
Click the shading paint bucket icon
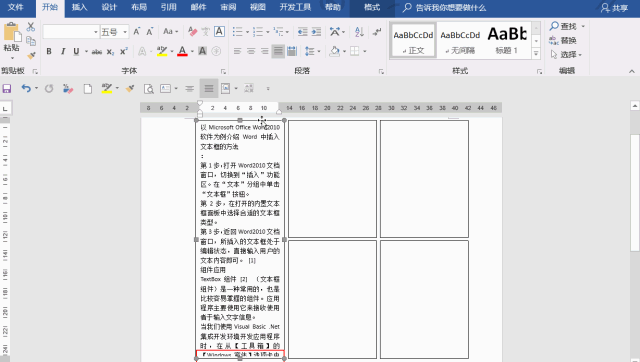coord(335,51)
